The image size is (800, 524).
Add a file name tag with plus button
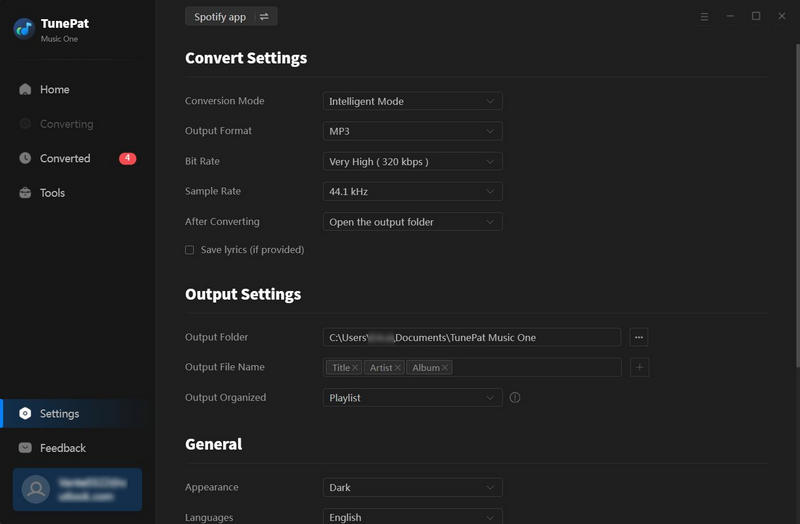tap(639, 367)
